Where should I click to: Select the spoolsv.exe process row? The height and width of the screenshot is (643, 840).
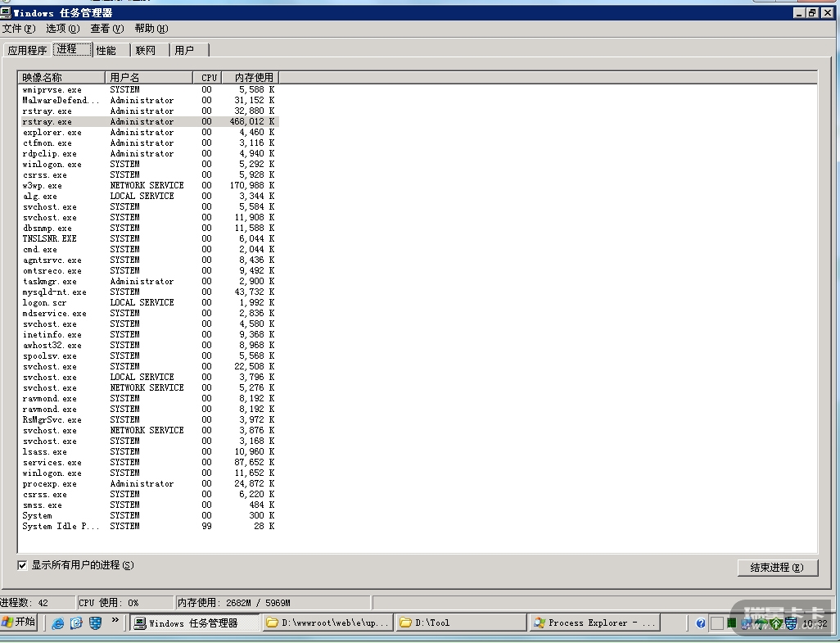pyautogui.click(x=148, y=356)
